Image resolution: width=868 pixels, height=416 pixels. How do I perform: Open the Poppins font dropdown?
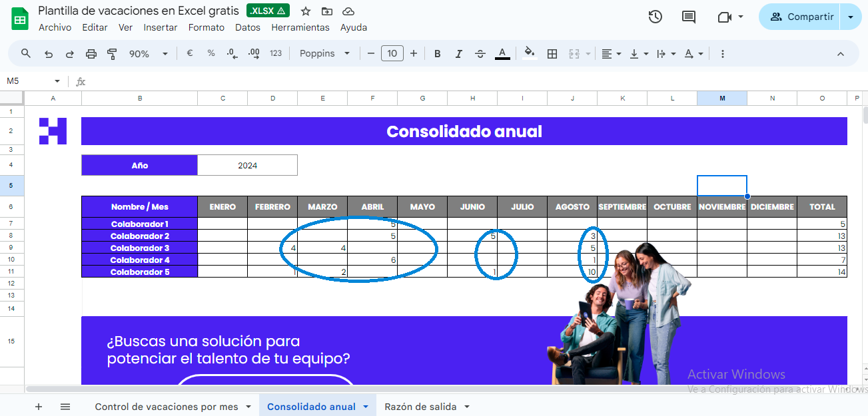click(x=324, y=54)
